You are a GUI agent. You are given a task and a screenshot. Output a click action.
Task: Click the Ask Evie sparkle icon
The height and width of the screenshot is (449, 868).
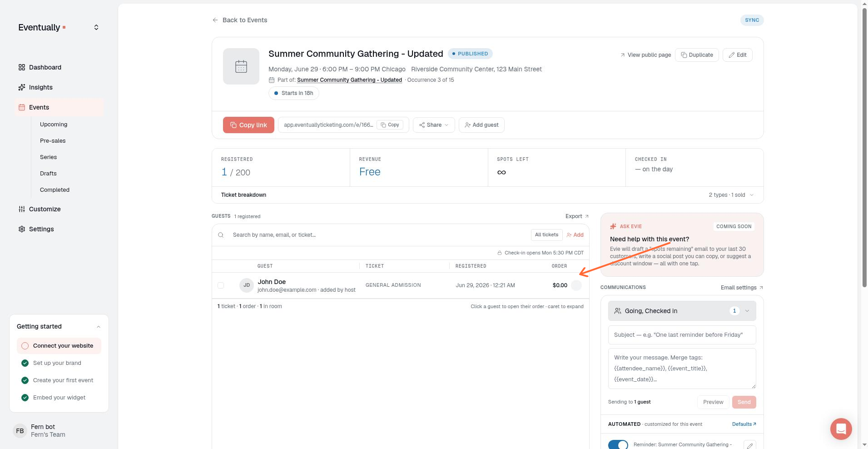613,226
